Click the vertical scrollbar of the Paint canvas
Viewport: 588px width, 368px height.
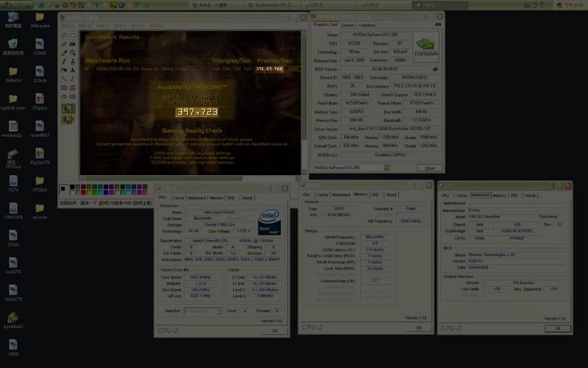click(304, 102)
